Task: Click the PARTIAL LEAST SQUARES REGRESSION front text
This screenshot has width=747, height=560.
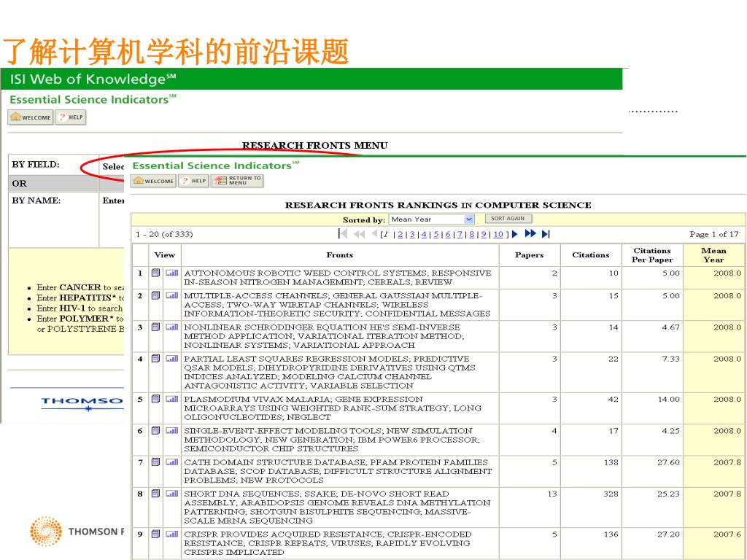Action: [x=330, y=372]
